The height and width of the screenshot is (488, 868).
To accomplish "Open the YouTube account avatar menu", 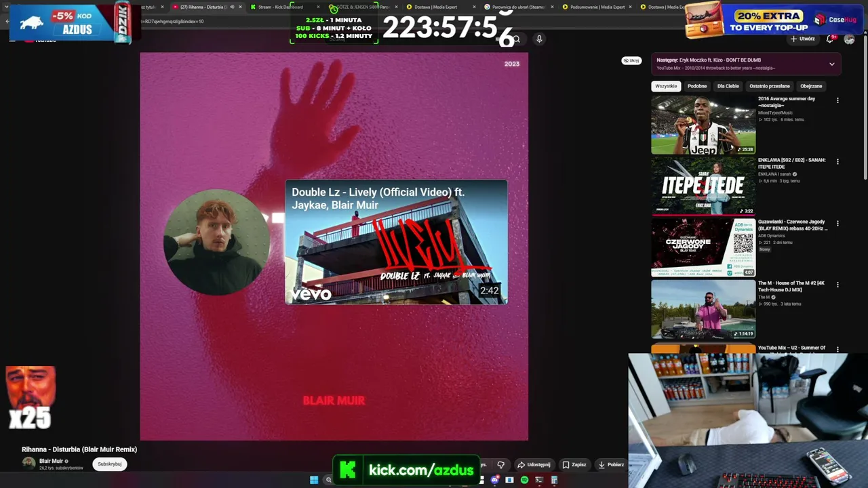I will click(x=849, y=39).
